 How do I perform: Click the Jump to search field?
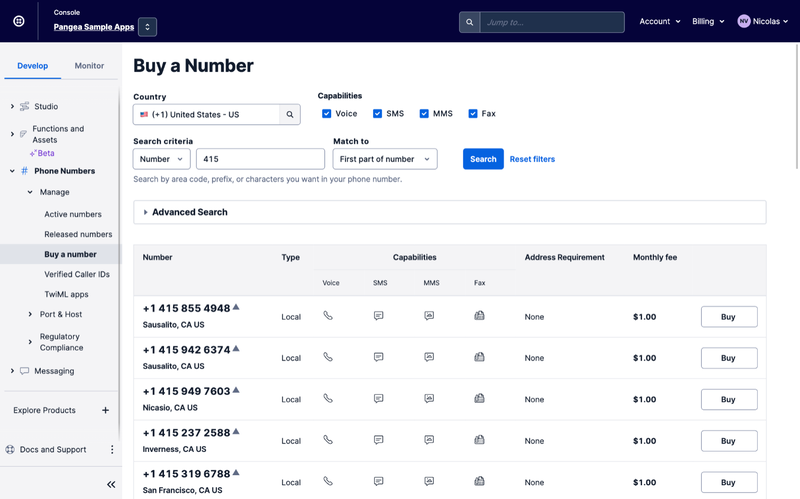coord(551,22)
